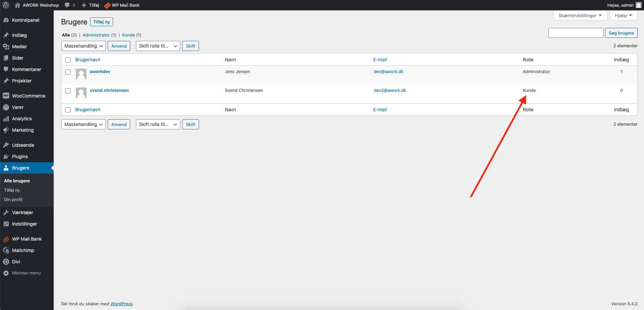Click the Indlæg pin icon
This screenshot has height=310, width=644.
(x=6, y=35)
